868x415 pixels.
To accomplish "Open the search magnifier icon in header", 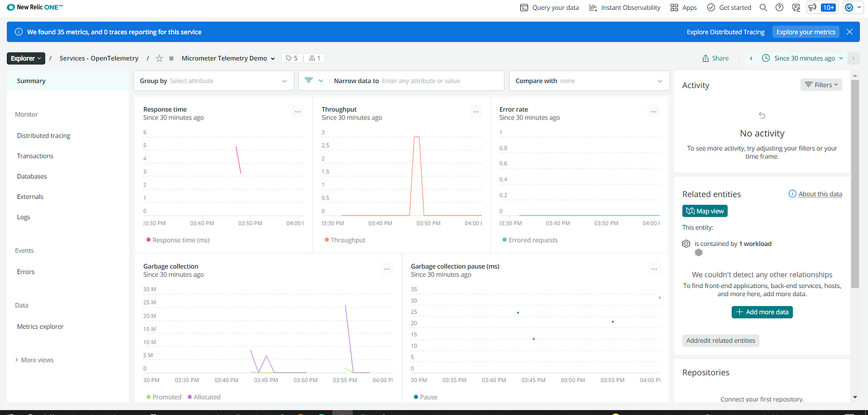I will click(x=763, y=7).
